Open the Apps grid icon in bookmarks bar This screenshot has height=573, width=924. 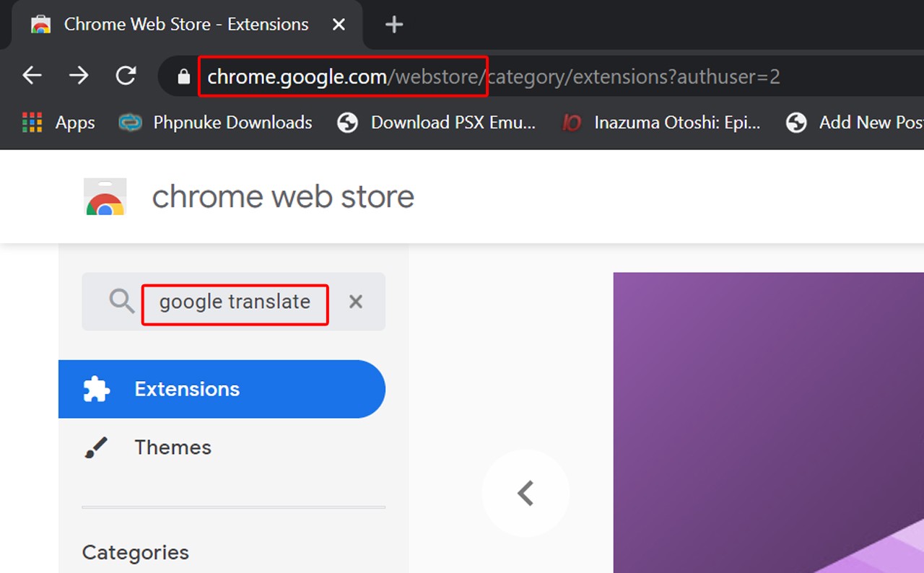pos(32,122)
